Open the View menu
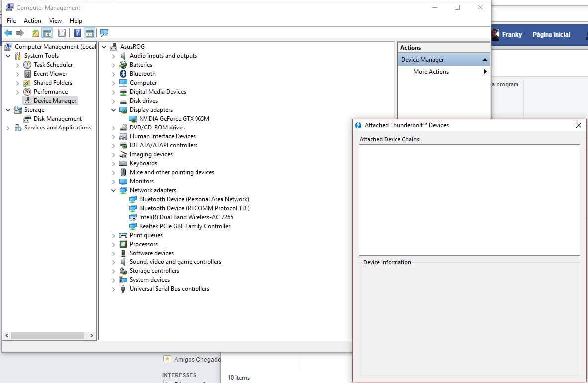Viewport: 588px width, 383px height. tap(55, 20)
